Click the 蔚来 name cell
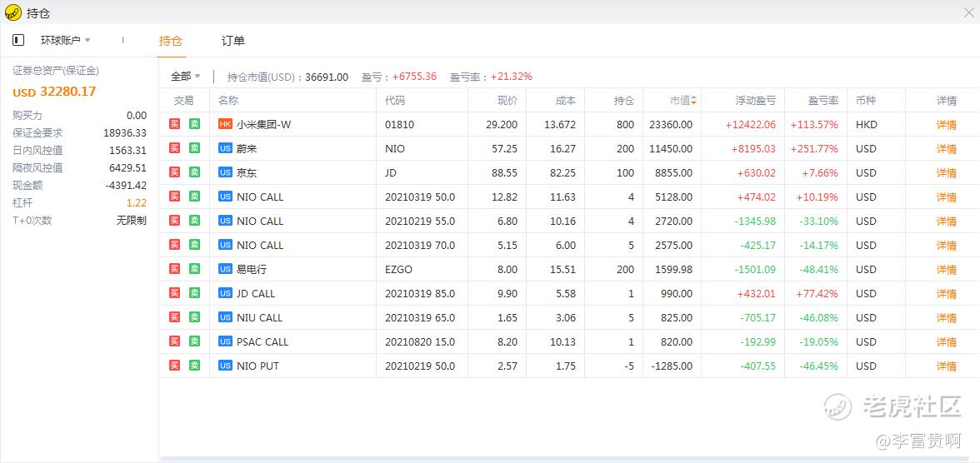Image resolution: width=980 pixels, height=463 pixels. pos(247,149)
